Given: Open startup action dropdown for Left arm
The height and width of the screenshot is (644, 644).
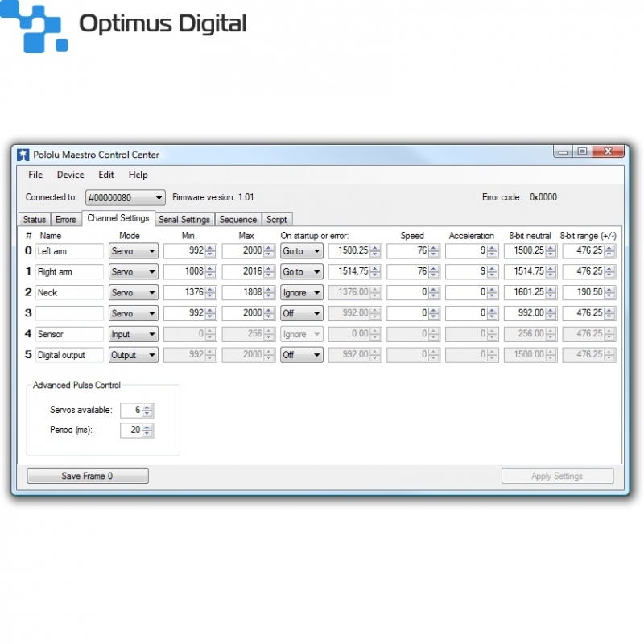Looking at the screenshot, I should click(302, 251).
